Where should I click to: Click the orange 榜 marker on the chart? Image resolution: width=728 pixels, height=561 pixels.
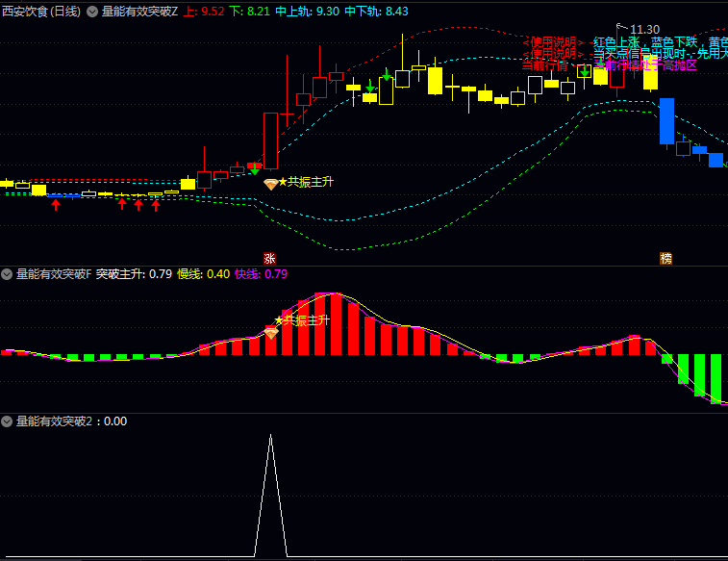(x=665, y=258)
